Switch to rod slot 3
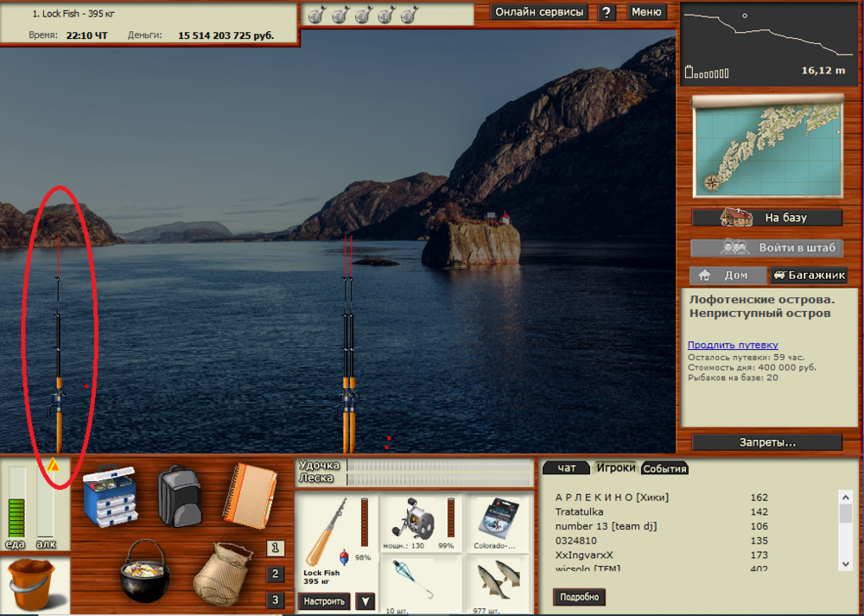Image resolution: width=864 pixels, height=616 pixels. click(275, 600)
